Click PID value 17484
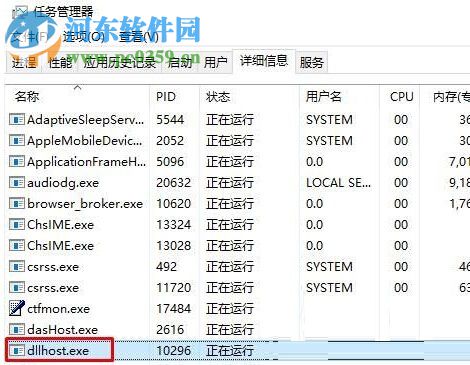The width and height of the screenshot is (470, 365). [x=174, y=309]
